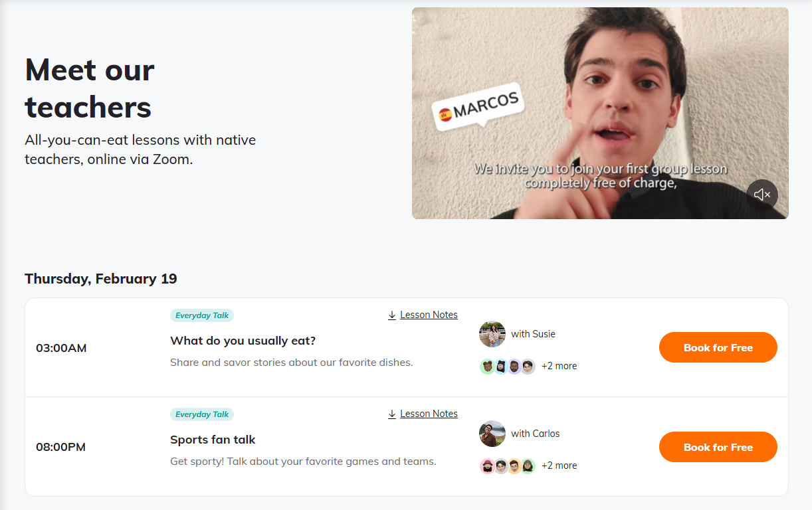Expand "+2 more" attendees for Susie's lesson

[x=559, y=366]
